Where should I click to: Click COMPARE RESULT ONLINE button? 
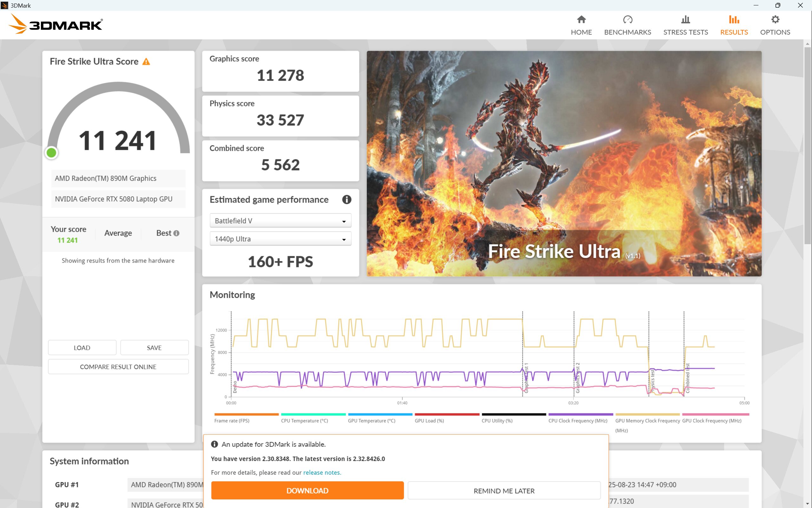tap(118, 367)
